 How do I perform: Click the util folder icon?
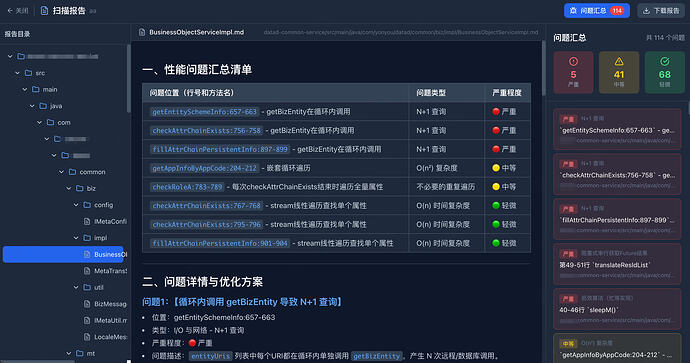click(x=87, y=287)
